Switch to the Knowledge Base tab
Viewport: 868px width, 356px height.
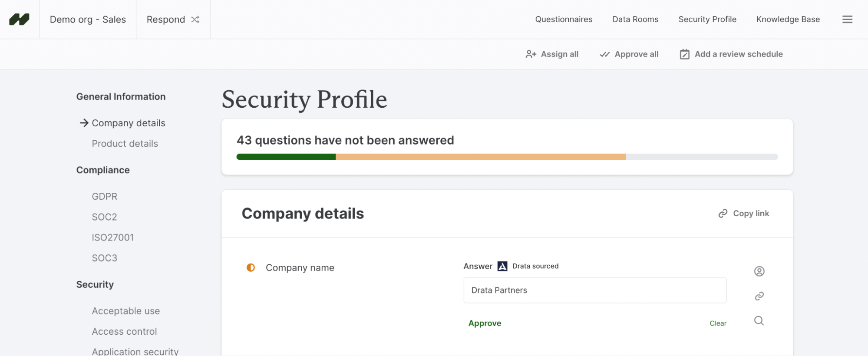click(788, 20)
